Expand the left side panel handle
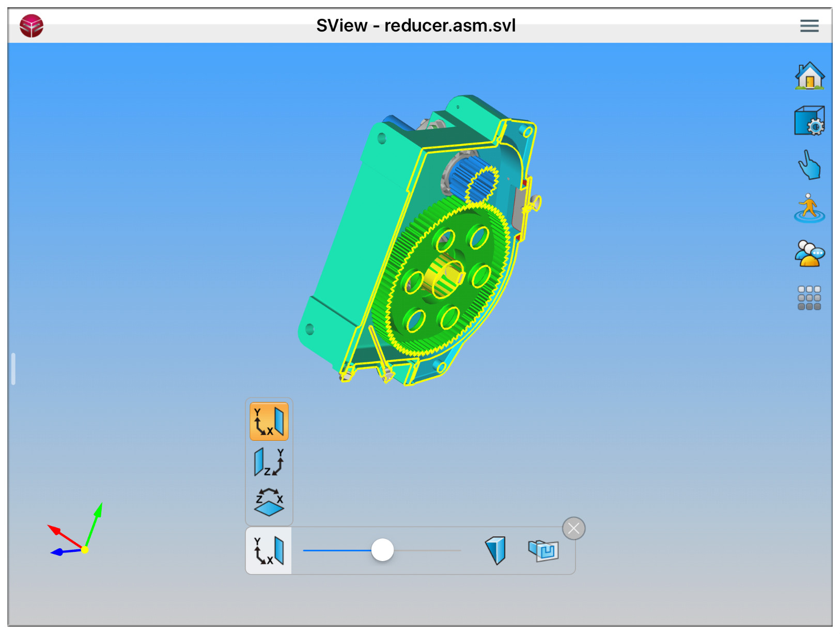This screenshot has height=634, width=840. 13,369
